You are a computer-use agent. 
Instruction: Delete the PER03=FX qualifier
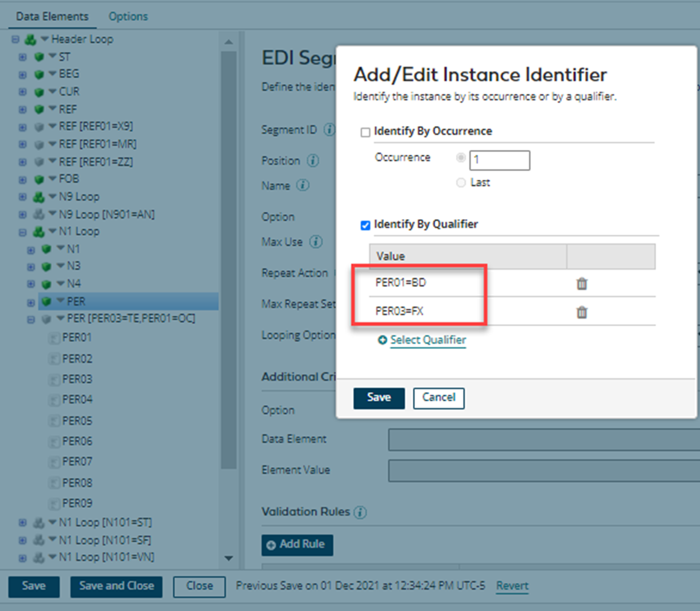tap(582, 312)
